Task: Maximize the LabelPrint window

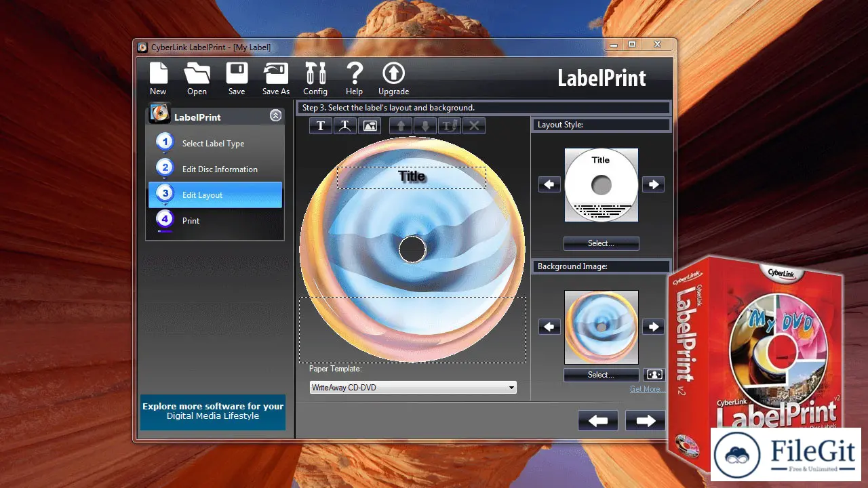Action: point(632,45)
